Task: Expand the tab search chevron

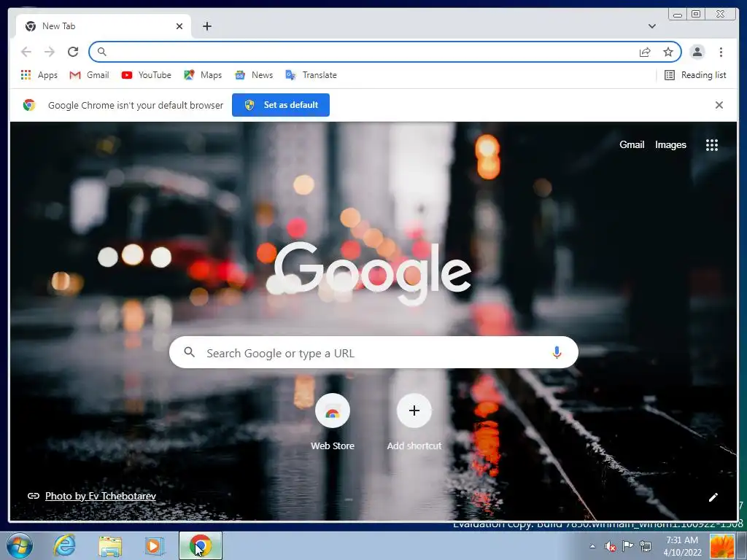Action: pos(651,26)
